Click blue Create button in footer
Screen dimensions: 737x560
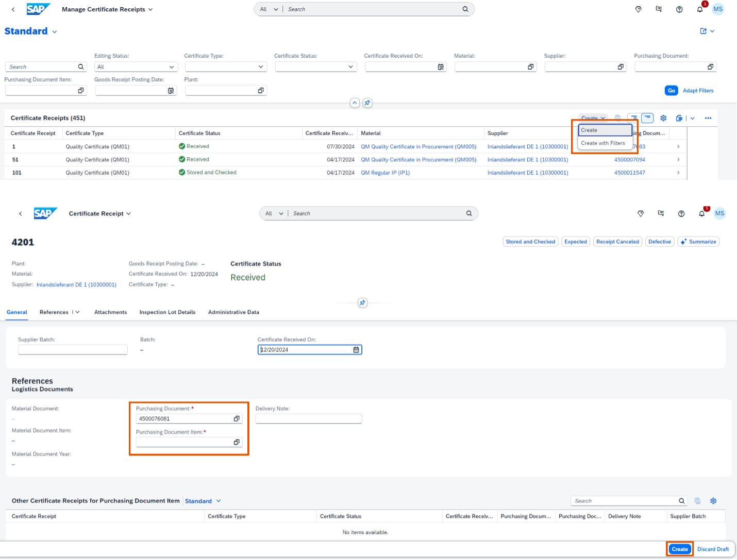point(680,549)
